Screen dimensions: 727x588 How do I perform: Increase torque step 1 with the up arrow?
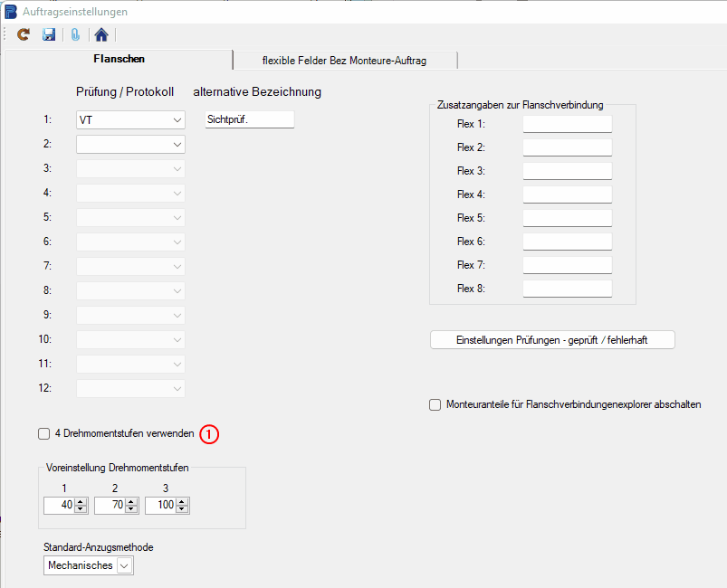(81, 502)
